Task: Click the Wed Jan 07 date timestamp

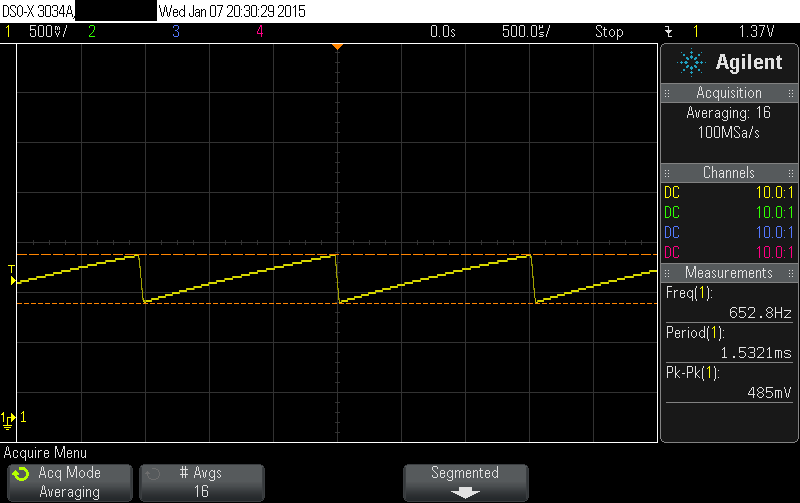Action: coord(232,11)
